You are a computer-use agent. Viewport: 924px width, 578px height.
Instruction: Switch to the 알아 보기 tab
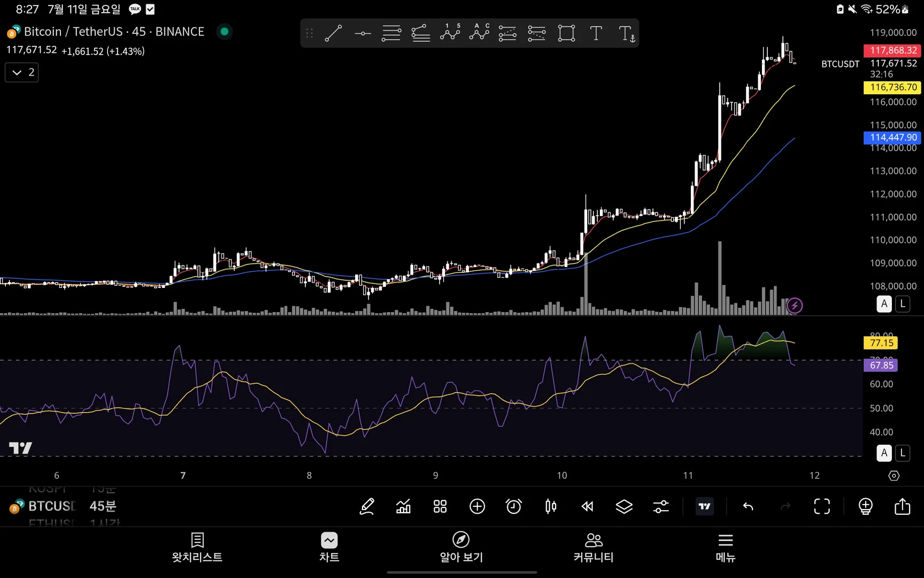(461, 547)
